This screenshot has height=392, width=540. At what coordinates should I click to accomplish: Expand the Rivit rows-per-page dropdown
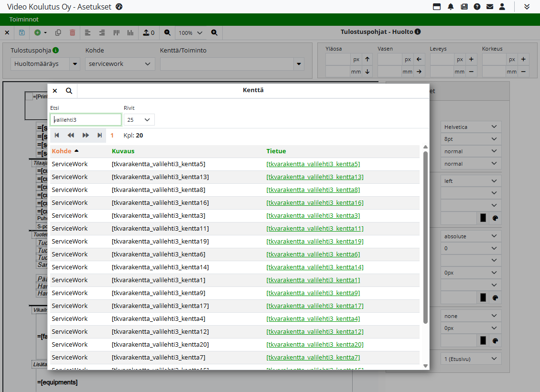(x=139, y=120)
